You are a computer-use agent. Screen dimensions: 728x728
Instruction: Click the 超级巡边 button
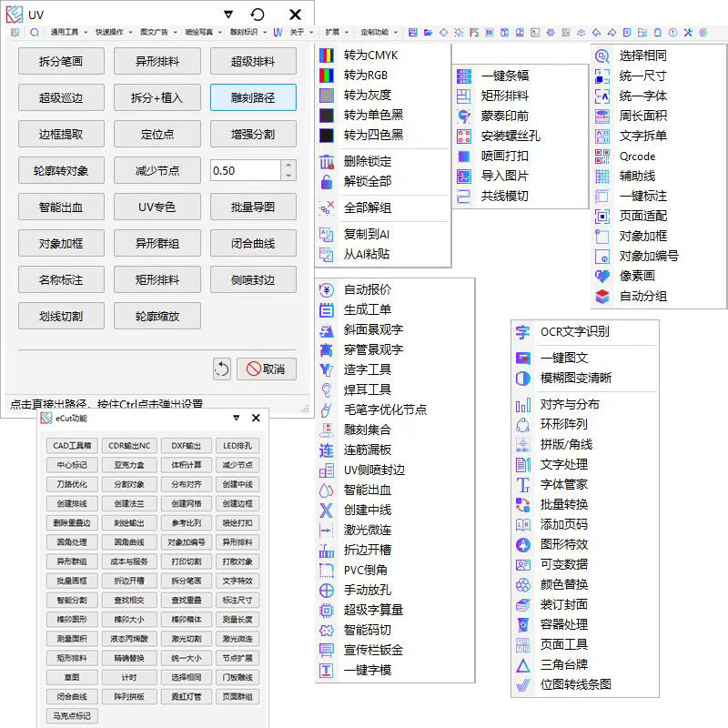(x=61, y=97)
